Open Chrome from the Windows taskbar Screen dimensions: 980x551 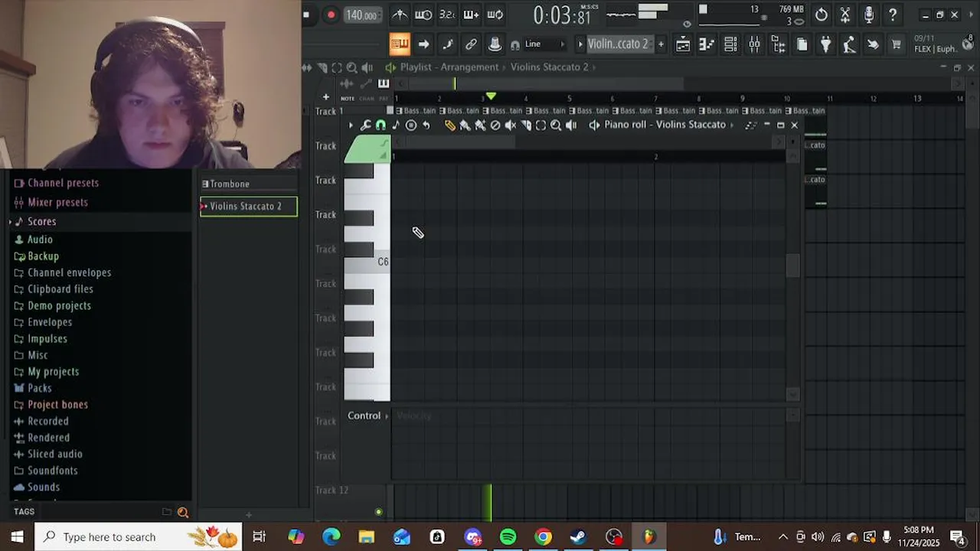(543, 537)
